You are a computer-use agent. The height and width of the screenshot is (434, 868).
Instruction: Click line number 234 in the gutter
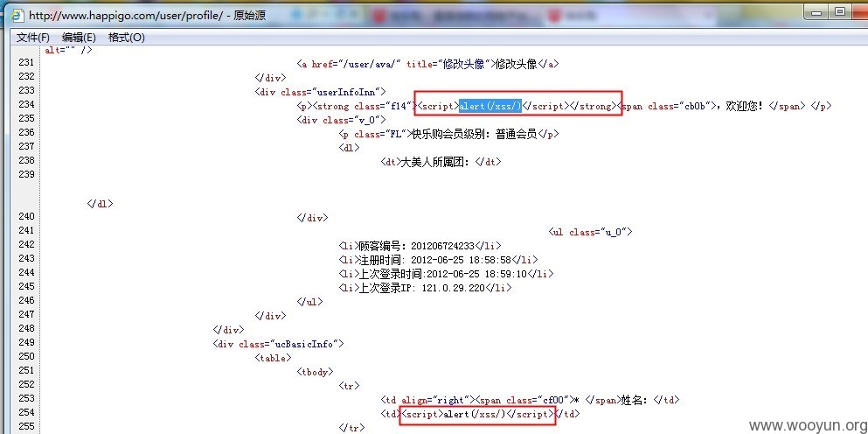point(26,104)
